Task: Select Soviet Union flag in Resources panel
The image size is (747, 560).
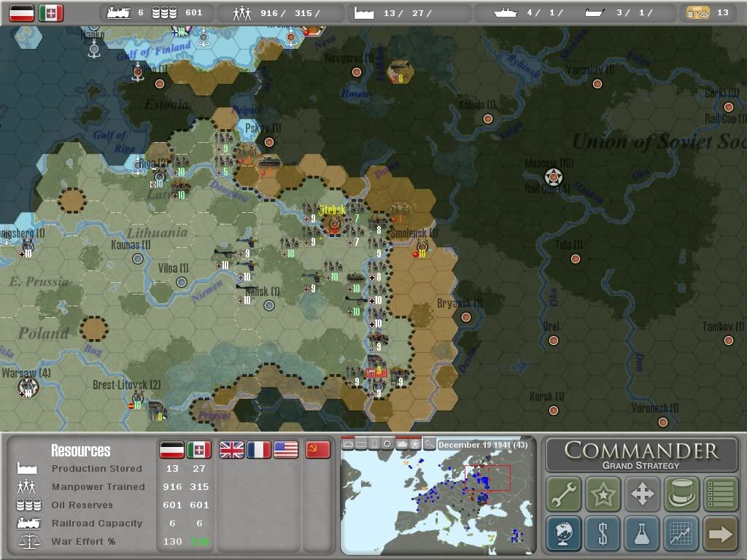Action: click(318, 449)
